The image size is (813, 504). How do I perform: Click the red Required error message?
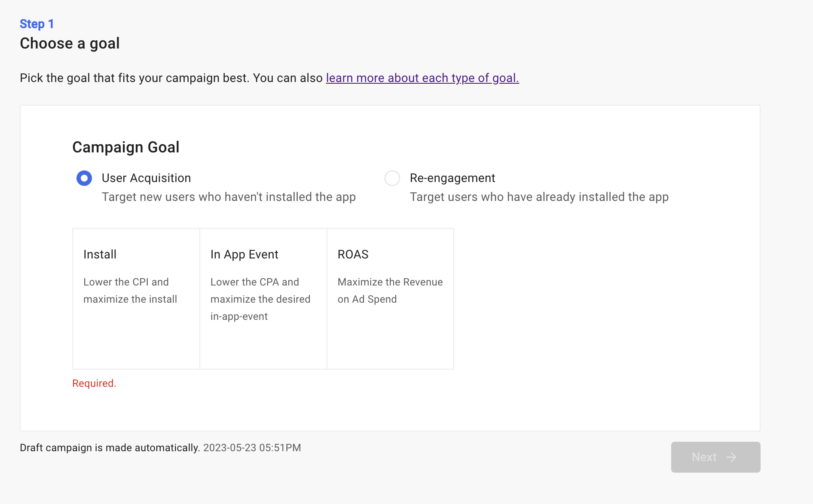(94, 383)
